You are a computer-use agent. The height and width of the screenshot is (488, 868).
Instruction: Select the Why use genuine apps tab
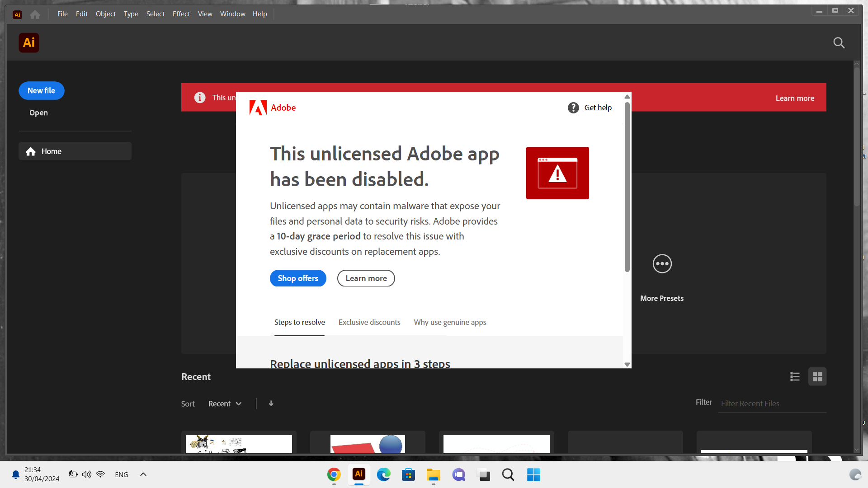(450, 322)
